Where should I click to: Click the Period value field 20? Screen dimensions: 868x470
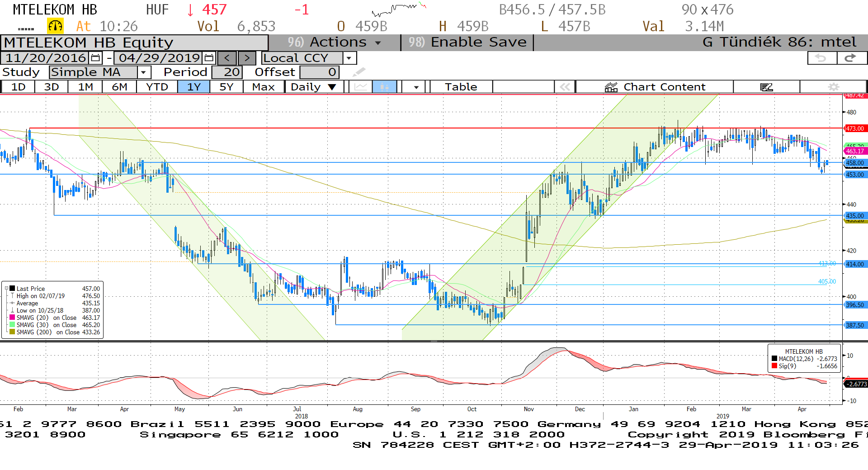point(227,72)
